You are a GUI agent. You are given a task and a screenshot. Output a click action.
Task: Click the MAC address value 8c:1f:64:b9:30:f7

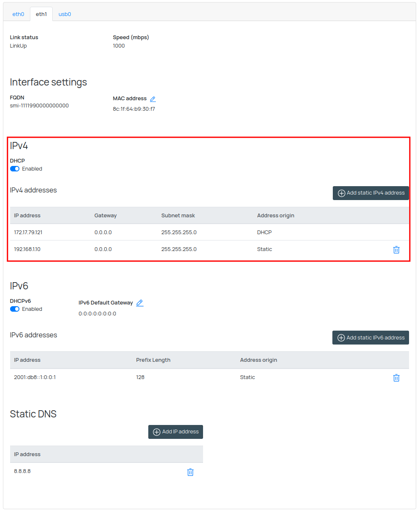[x=134, y=109]
